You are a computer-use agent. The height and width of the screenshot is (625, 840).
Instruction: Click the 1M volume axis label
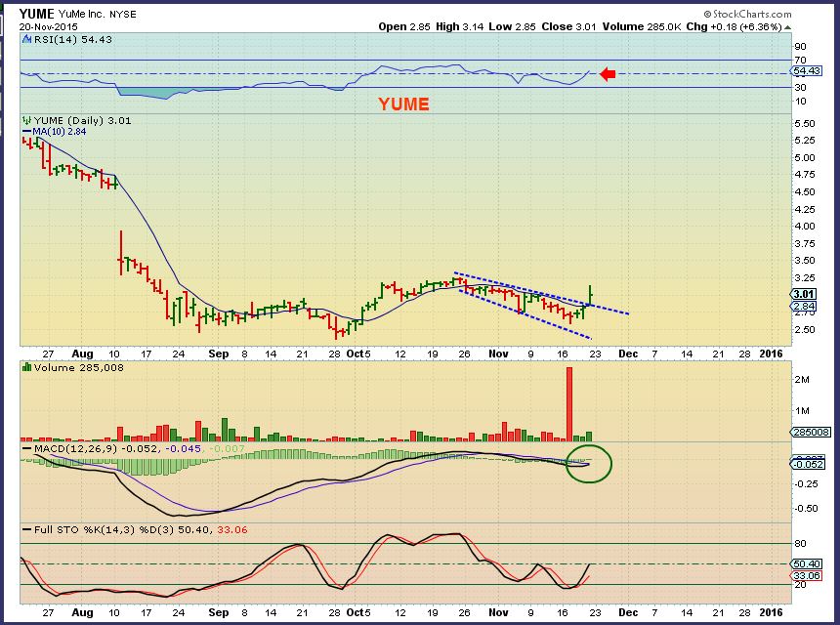pyautogui.click(x=802, y=411)
